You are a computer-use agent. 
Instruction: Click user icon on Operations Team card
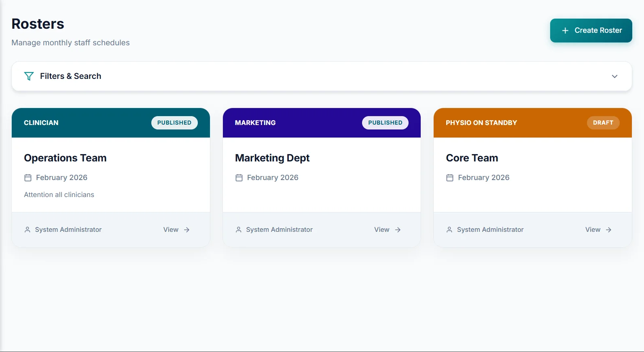[x=28, y=230]
